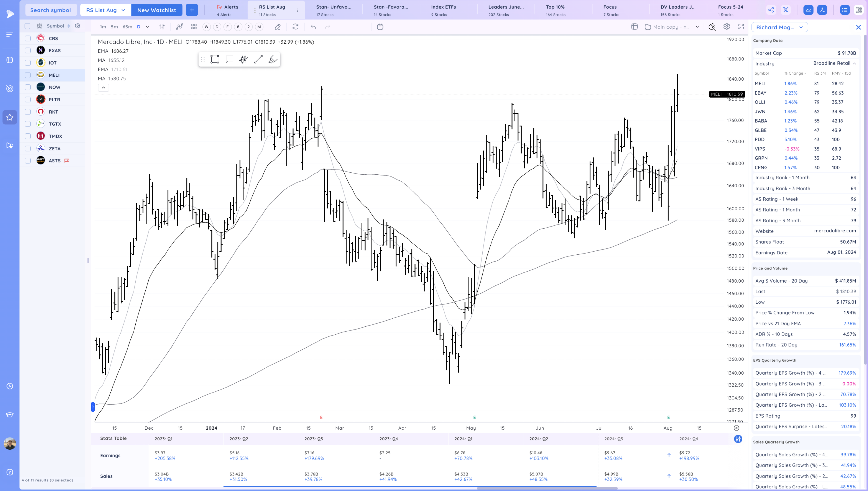868x491 pixels.
Task: Collapse the chart indicator legend
Action: 104,88
